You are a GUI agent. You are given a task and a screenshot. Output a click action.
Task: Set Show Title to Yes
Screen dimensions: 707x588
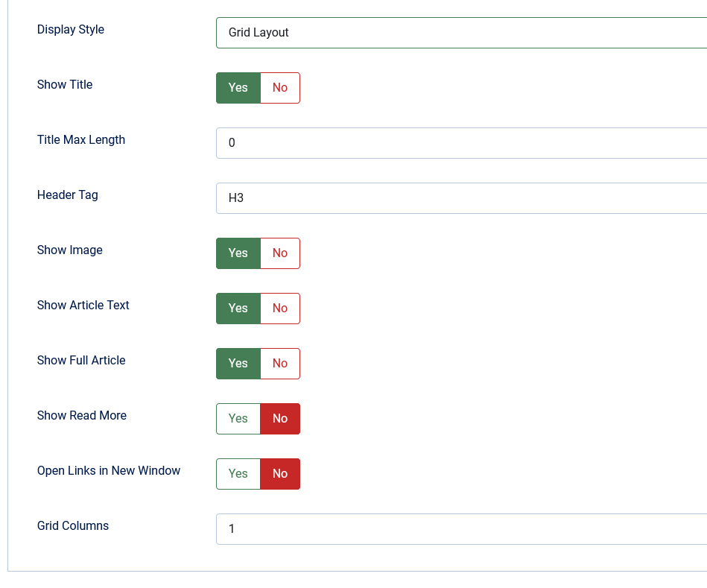coord(238,88)
